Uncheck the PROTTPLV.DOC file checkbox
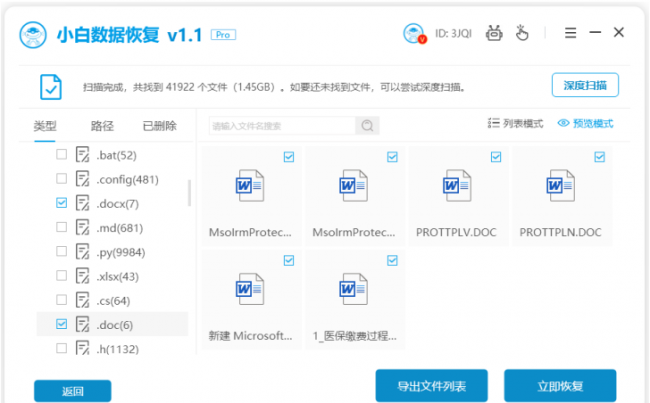This screenshot has height=403, width=650. pyautogui.click(x=496, y=157)
